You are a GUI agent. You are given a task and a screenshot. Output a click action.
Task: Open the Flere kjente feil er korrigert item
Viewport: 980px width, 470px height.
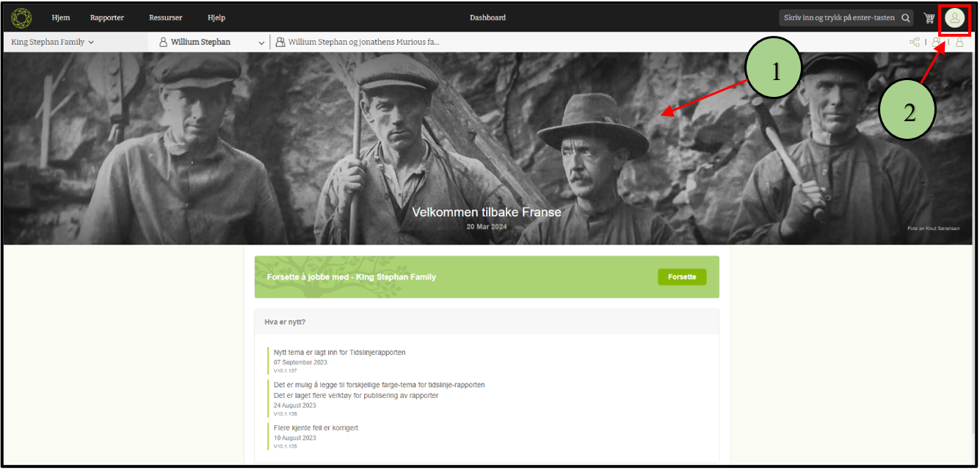pos(316,428)
